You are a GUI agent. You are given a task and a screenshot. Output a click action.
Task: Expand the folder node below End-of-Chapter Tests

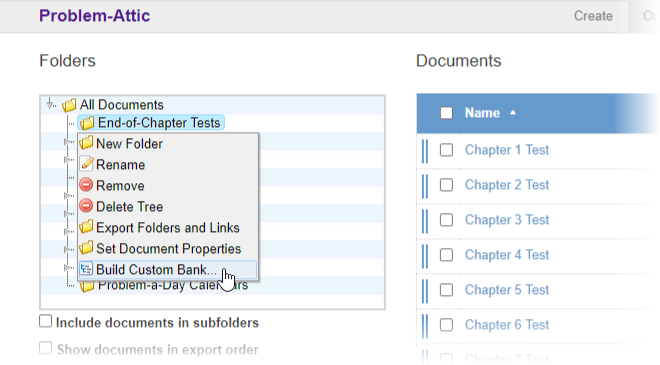pyautogui.click(x=67, y=142)
